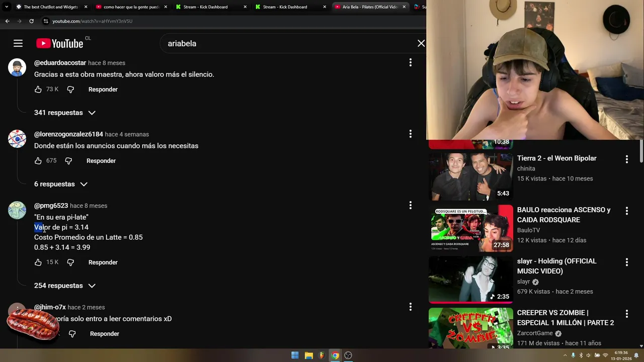Click BauloTV channel name
The image size is (644, 362).
click(528, 230)
